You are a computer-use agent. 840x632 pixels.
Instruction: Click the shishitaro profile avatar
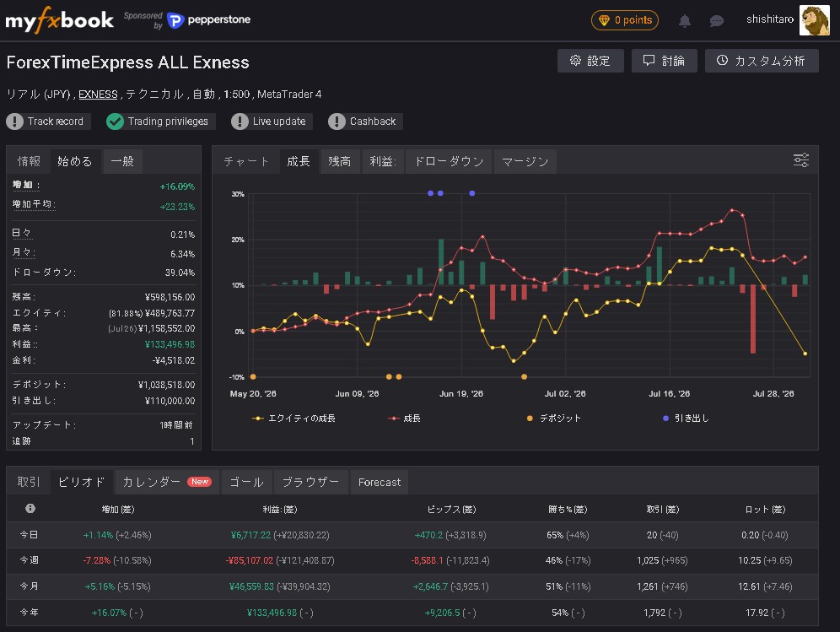click(815, 20)
